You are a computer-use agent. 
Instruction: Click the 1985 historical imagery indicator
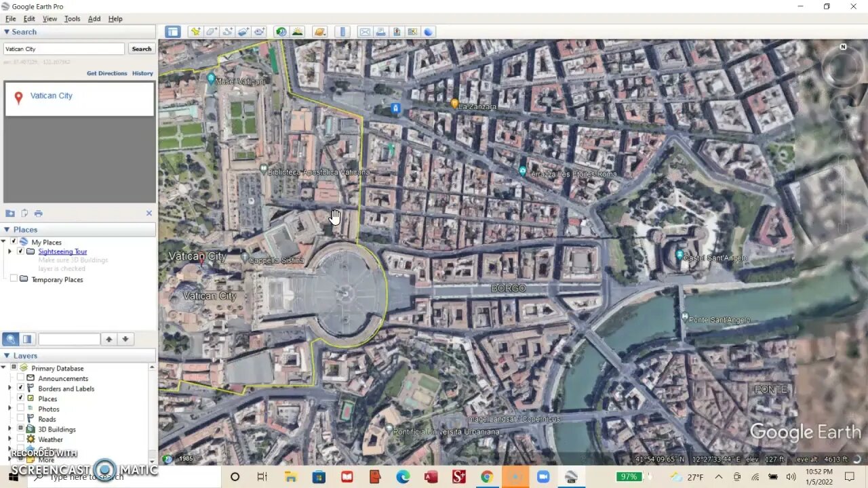180,459
